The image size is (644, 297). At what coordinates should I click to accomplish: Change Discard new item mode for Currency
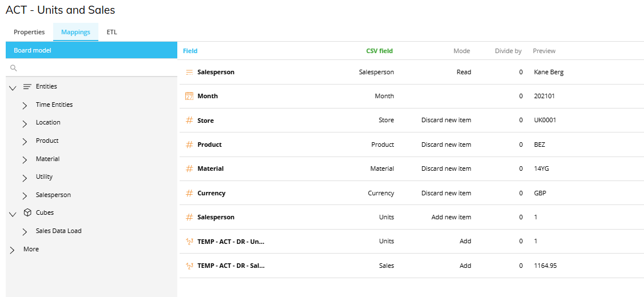[446, 193]
